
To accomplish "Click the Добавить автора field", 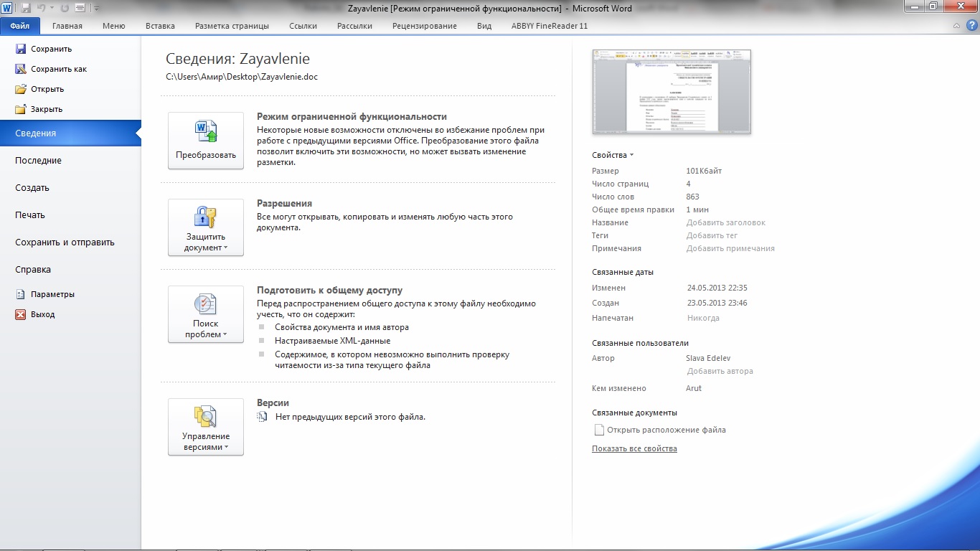I will [x=720, y=372].
